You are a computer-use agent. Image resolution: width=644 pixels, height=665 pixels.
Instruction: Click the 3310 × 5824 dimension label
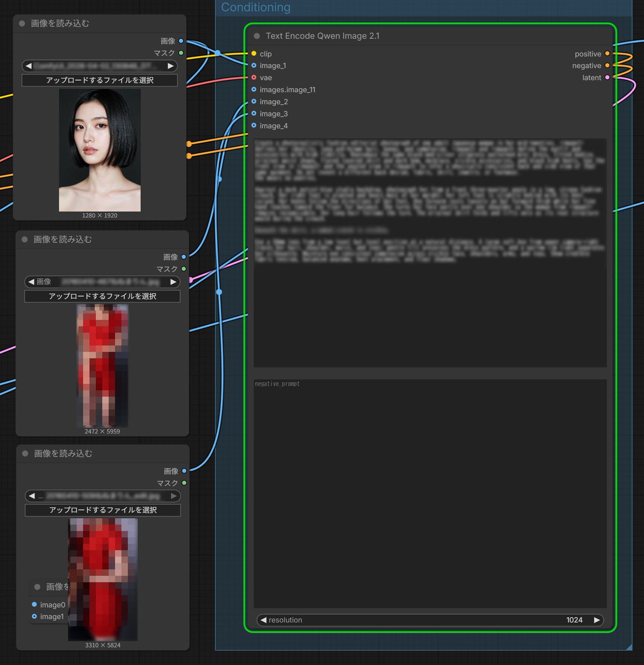[x=103, y=645]
